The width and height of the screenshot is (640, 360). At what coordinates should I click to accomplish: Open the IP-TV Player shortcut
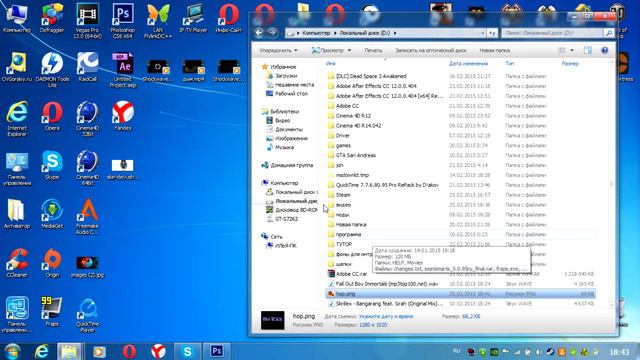[193, 18]
